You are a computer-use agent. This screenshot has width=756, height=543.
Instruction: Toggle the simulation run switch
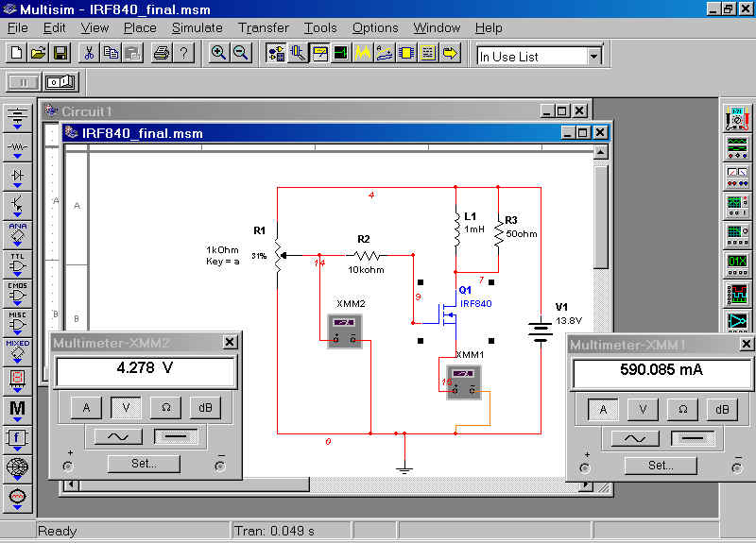point(60,82)
